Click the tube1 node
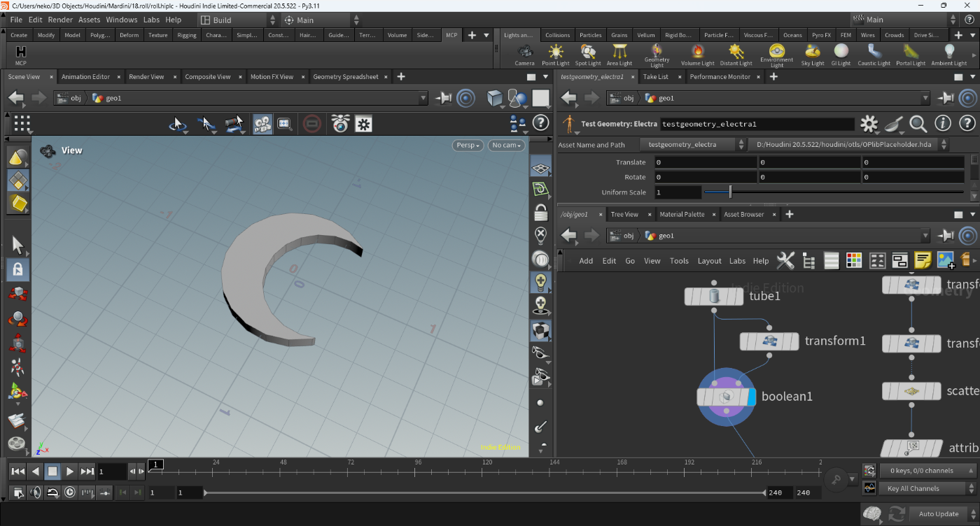 coord(713,297)
